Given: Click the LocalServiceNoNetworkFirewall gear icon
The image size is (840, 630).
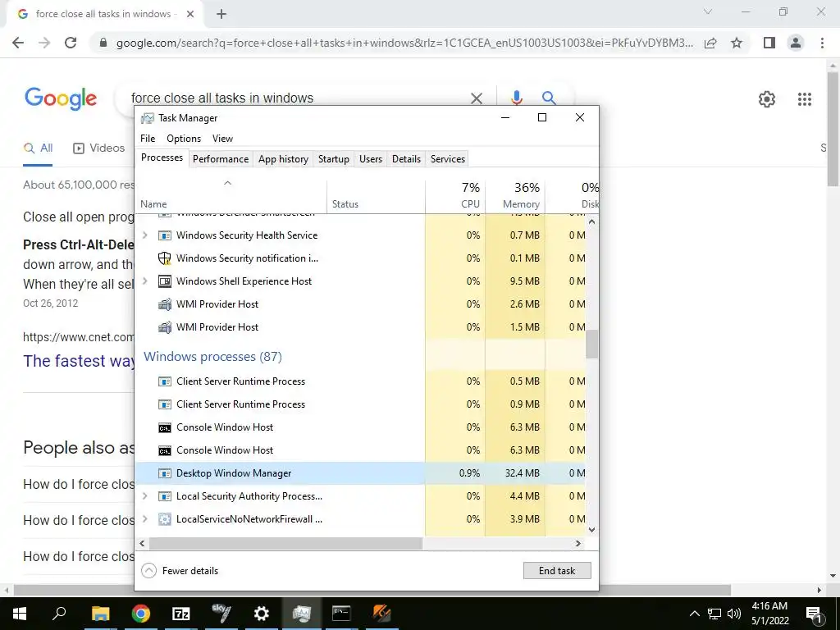Looking at the screenshot, I should click(164, 519).
